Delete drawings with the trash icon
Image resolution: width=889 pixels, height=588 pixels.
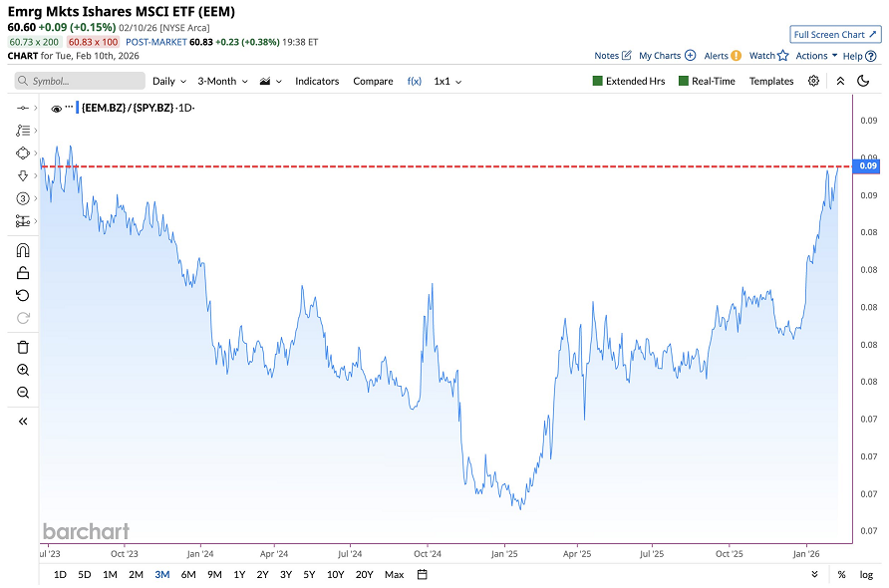click(x=23, y=347)
